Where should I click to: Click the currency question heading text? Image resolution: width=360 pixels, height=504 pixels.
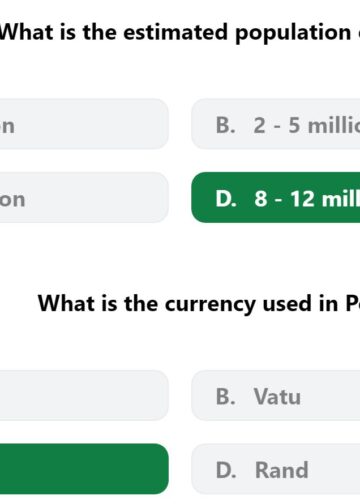[x=199, y=304]
